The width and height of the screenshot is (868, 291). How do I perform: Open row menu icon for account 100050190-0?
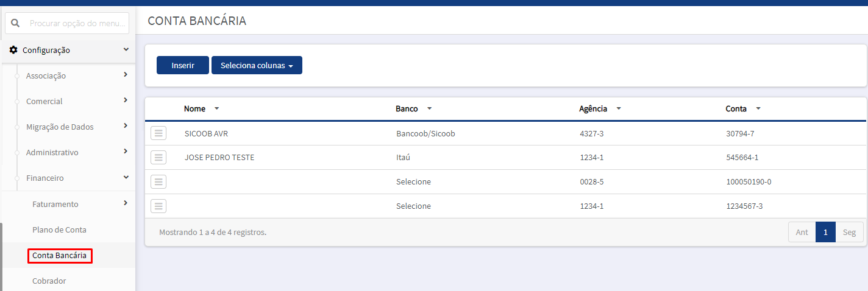pyautogui.click(x=158, y=181)
